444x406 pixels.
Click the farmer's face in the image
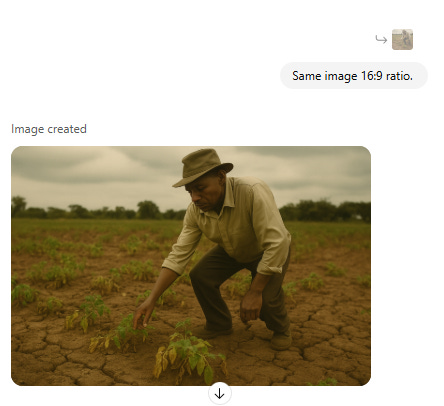(204, 194)
